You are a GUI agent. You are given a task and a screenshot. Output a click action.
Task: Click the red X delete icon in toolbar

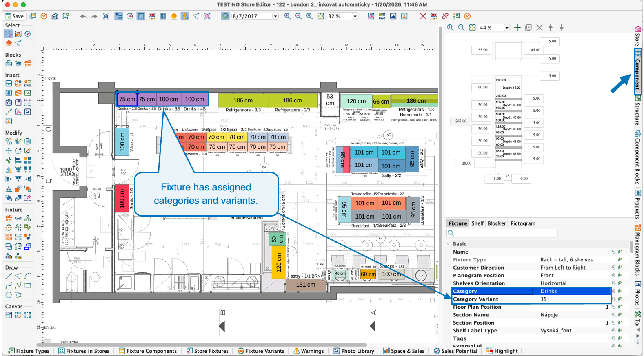(x=423, y=16)
